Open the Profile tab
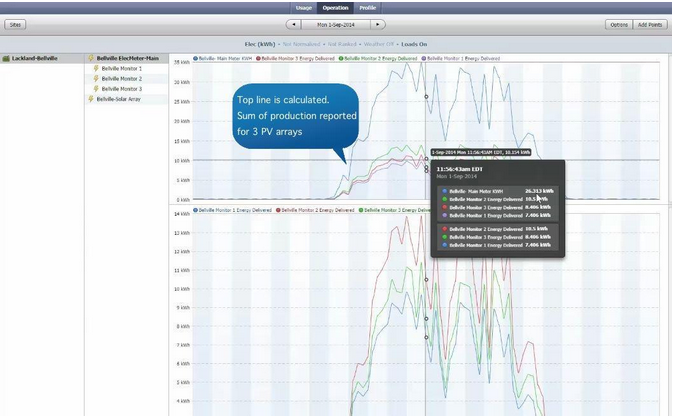This screenshot has width=673, height=417. coord(367,8)
